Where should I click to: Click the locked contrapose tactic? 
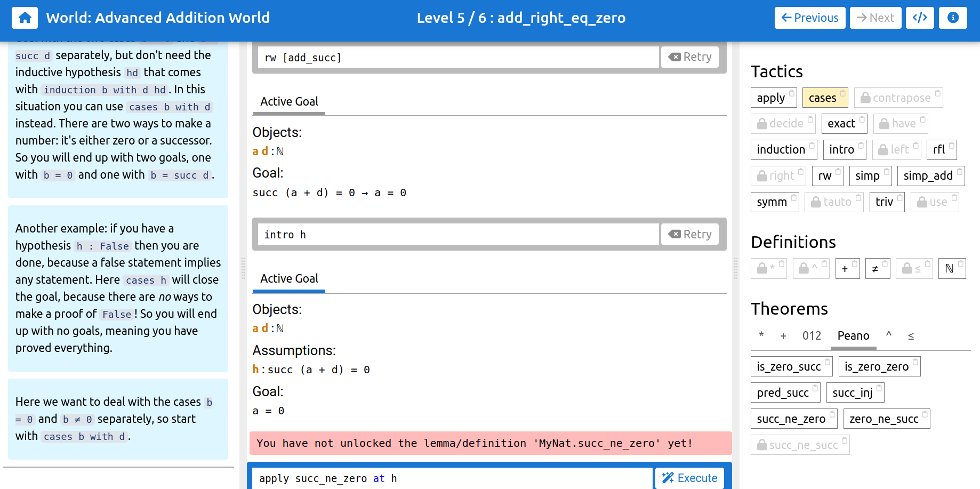coord(898,98)
